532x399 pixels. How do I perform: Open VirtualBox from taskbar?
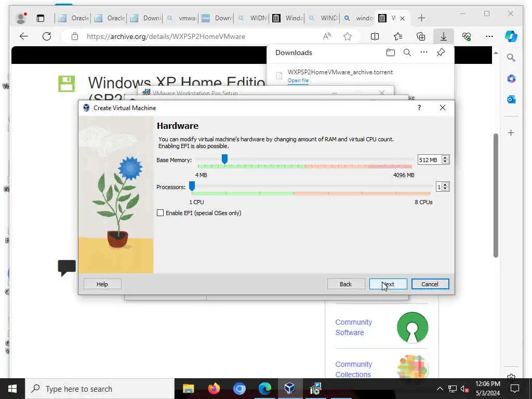[x=290, y=389]
